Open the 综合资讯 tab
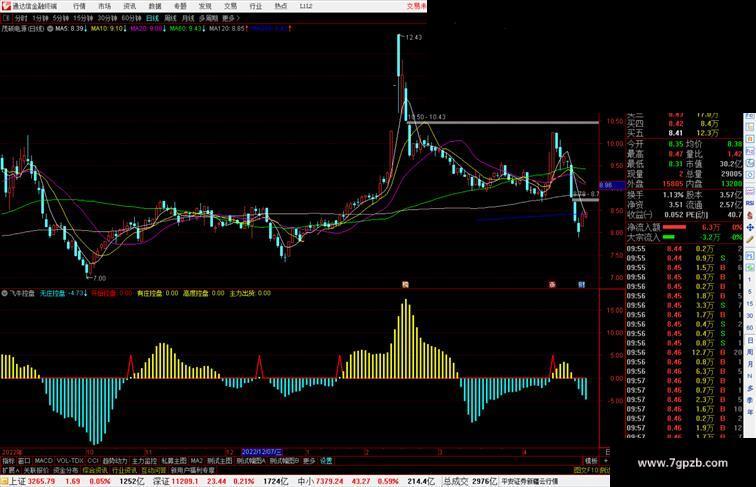Screen dimensions: 756x487 tap(95, 470)
